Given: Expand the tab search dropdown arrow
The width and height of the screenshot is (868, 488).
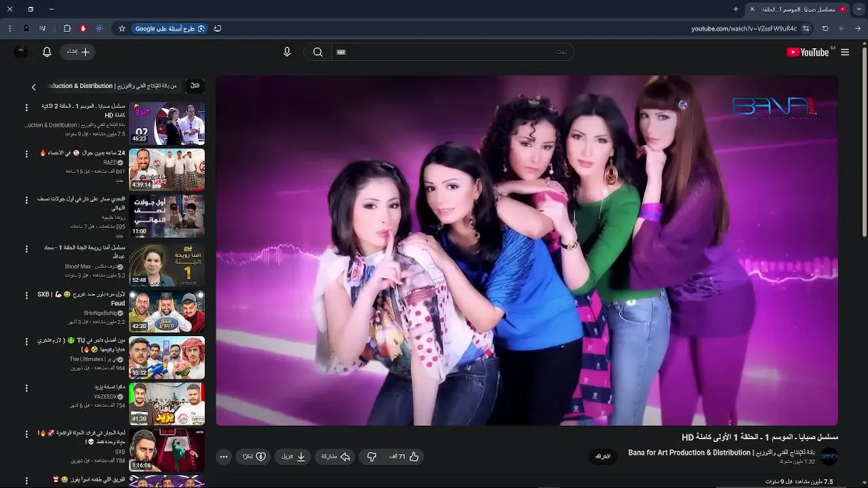Looking at the screenshot, I should (x=859, y=9).
